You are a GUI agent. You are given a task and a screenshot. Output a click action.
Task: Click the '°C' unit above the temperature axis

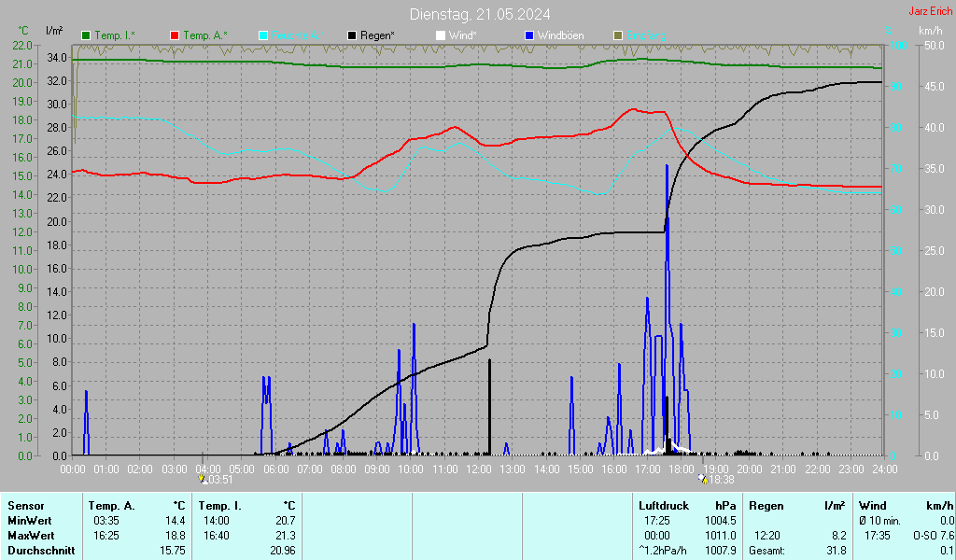point(23,31)
